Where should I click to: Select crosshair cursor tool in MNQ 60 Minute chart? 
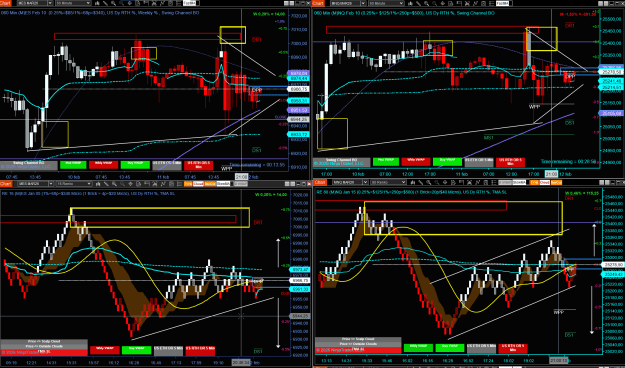[443, 3]
